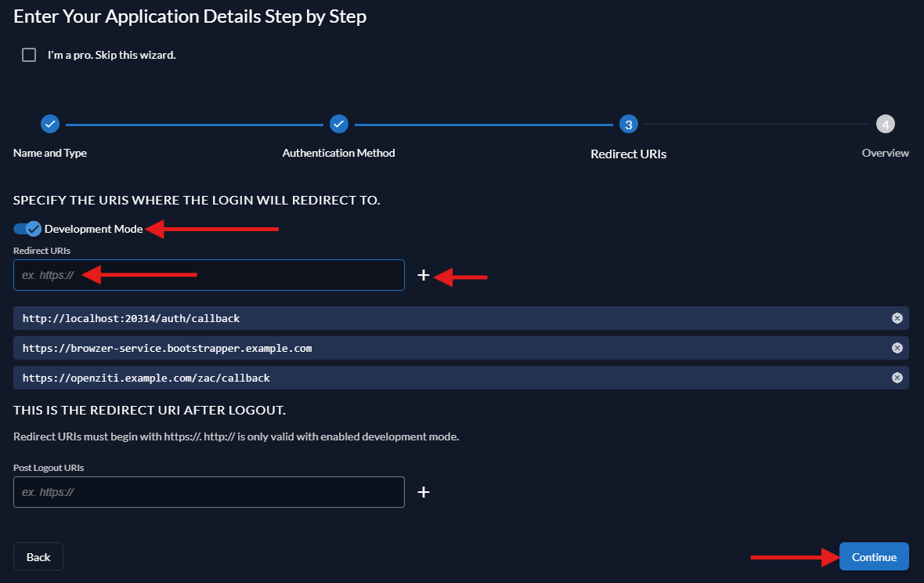924x583 pixels.
Task: Select the step 3 Redirect URIs circle
Action: point(628,123)
